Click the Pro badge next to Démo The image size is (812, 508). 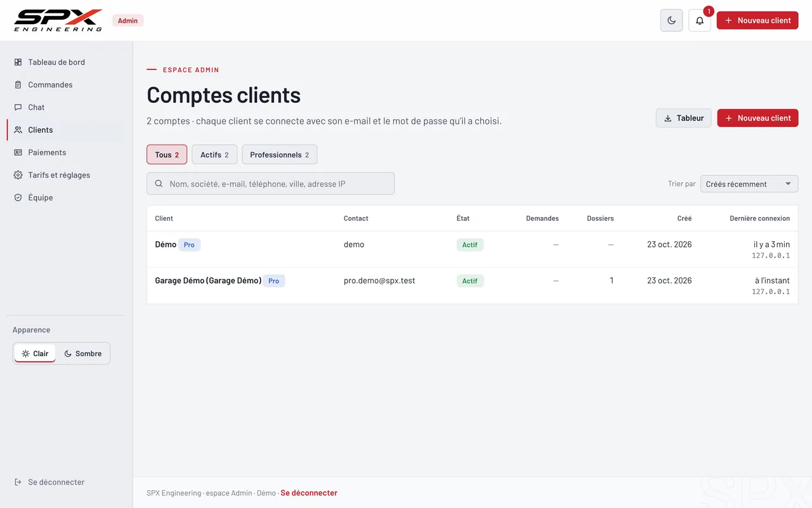pyautogui.click(x=189, y=244)
